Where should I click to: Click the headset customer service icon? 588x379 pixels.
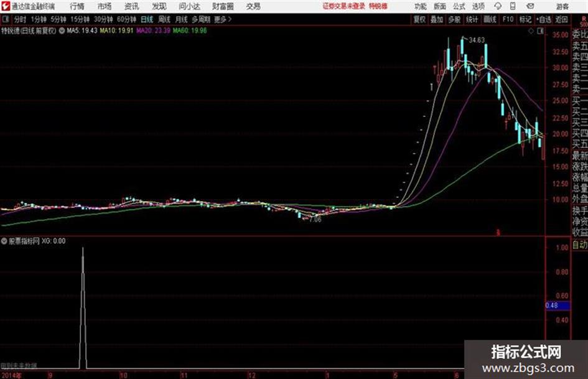(498, 6)
